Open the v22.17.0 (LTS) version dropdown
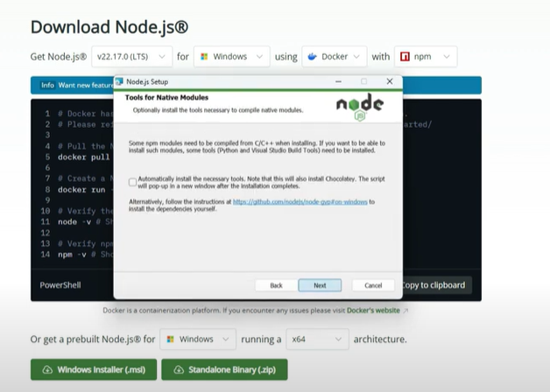Screen dimensions: 550x392 [x=132, y=56]
